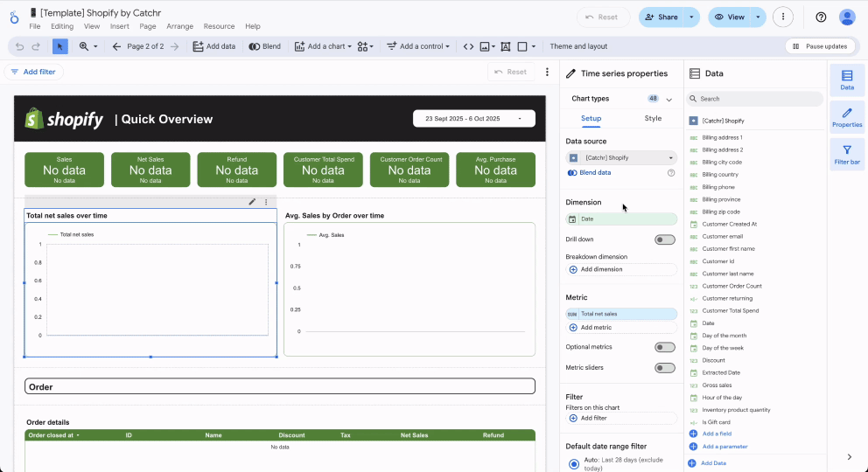The image size is (868, 472).
Task: Toggle the Drill down switch
Action: pos(665,239)
